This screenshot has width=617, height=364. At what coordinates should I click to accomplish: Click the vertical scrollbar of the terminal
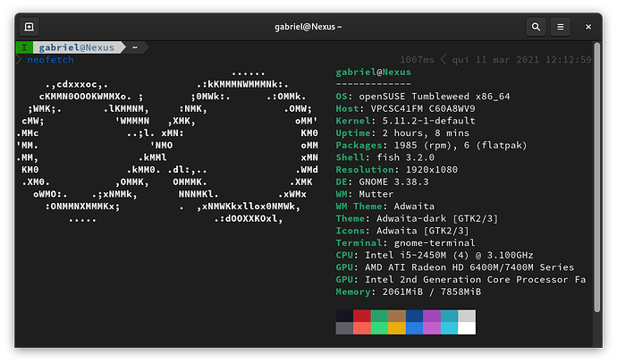tap(597, 177)
